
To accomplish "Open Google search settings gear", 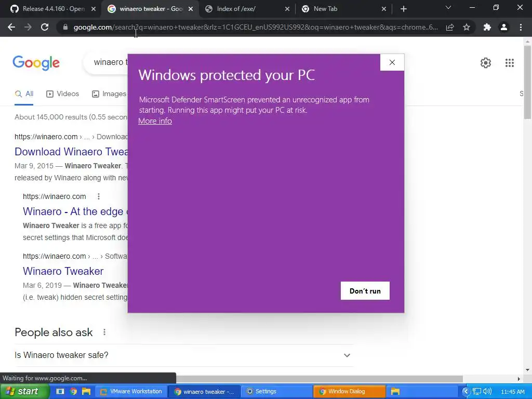I will pos(486,63).
